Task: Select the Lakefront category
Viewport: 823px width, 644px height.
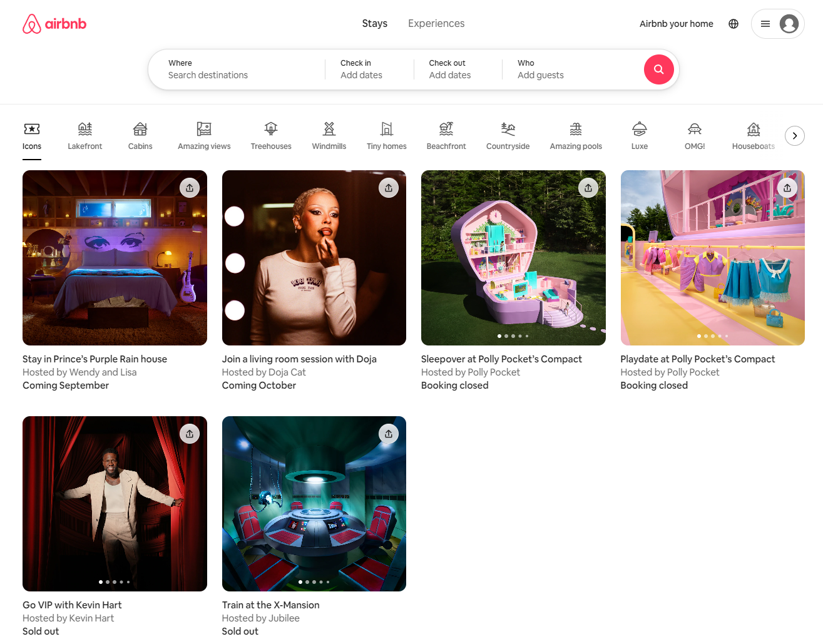Action: tap(85, 136)
